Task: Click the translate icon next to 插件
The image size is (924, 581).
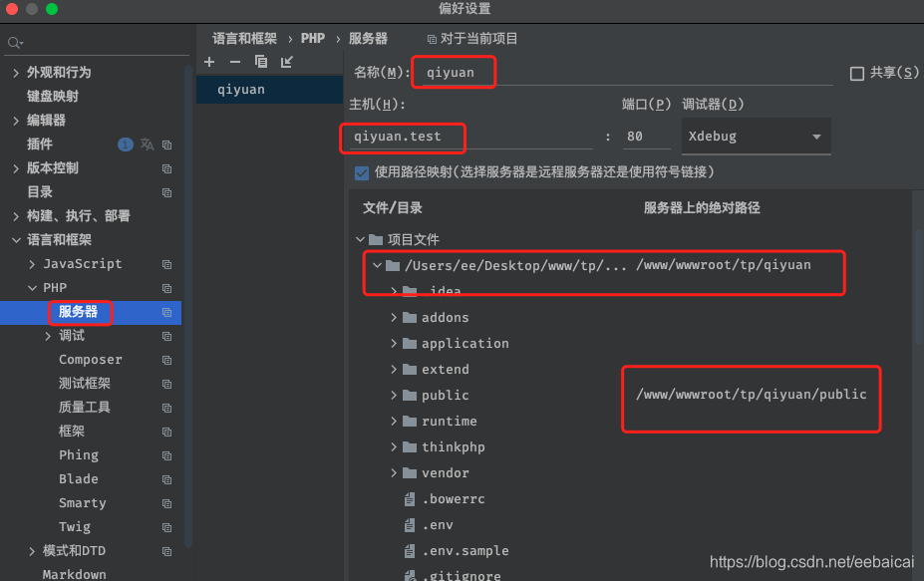Action: click(148, 145)
